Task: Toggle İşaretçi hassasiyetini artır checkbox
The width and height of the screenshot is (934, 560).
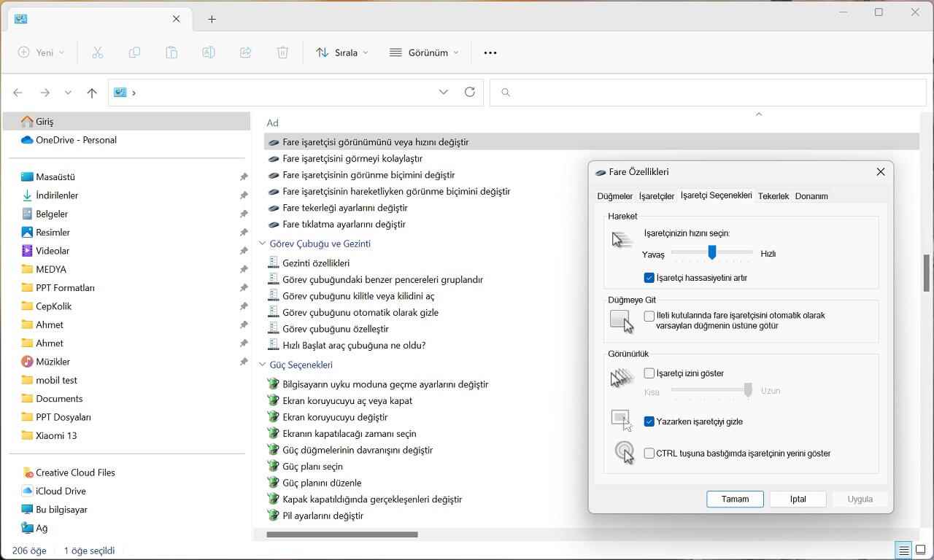Action: (x=649, y=278)
